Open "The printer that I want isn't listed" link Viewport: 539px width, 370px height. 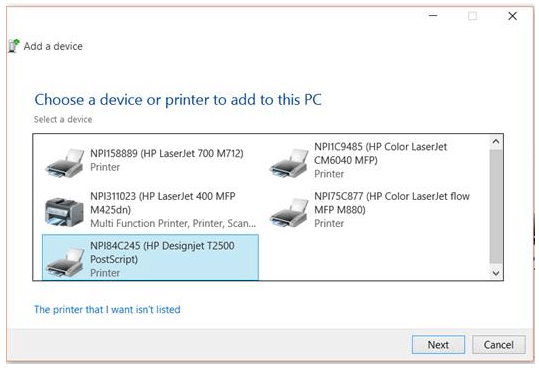coord(107,309)
